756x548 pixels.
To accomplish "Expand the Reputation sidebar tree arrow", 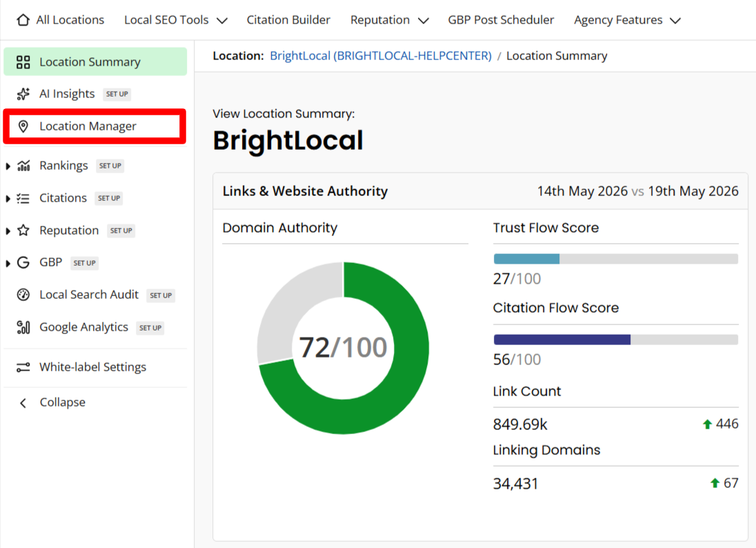I will [8, 231].
